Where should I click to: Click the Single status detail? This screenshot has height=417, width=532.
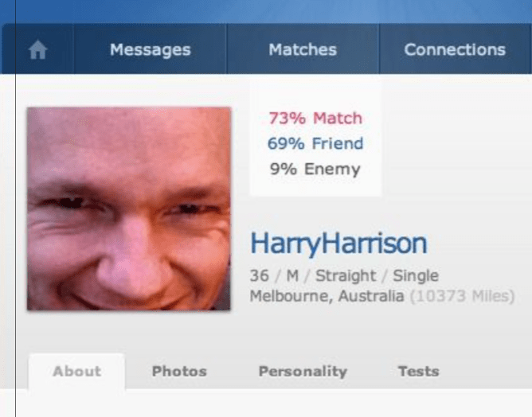[416, 275]
